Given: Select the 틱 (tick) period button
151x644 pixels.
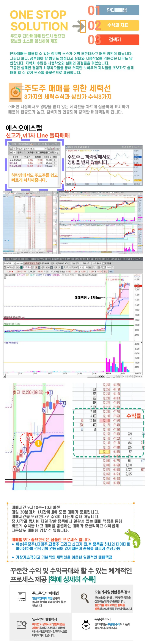Looking at the screenshot, I should click(x=57, y=267).
